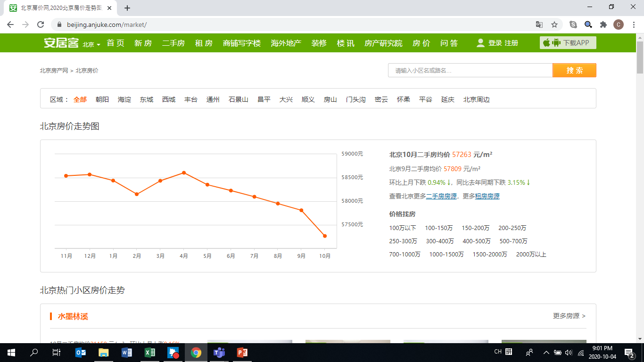Reload the page with the refresh icon
644x362 pixels.
tap(41, 25)
